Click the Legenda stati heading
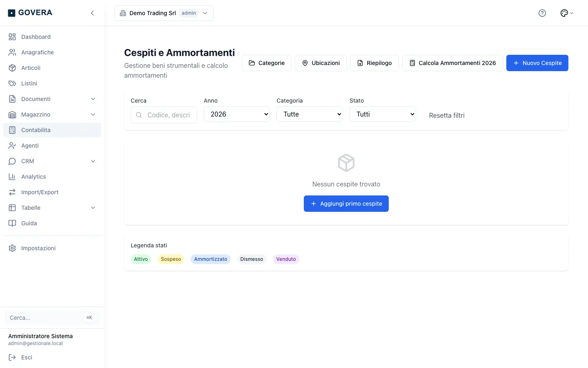The width and height of the screenshot is (588, 368). coord(149,245)
